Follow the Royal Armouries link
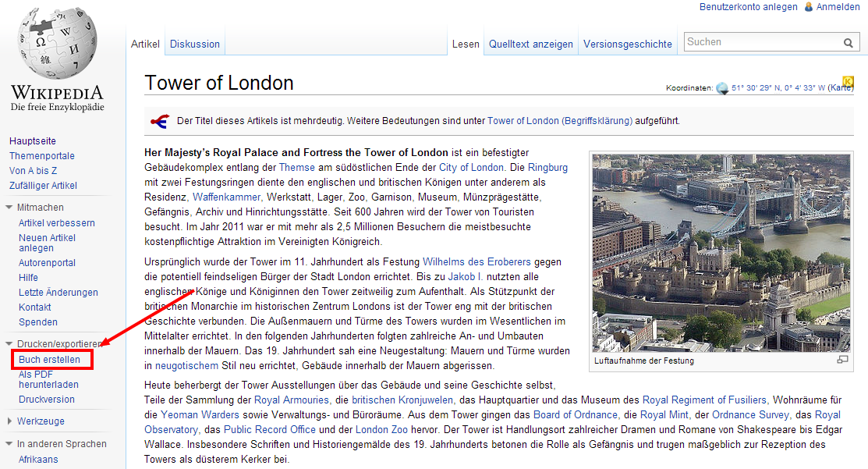 291,400
